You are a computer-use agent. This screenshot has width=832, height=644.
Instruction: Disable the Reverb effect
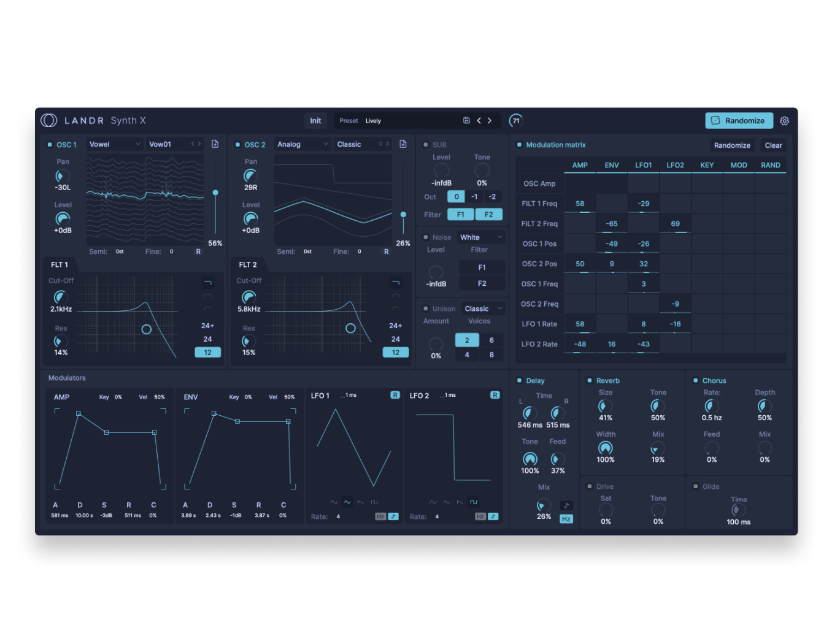coord(590,380)
